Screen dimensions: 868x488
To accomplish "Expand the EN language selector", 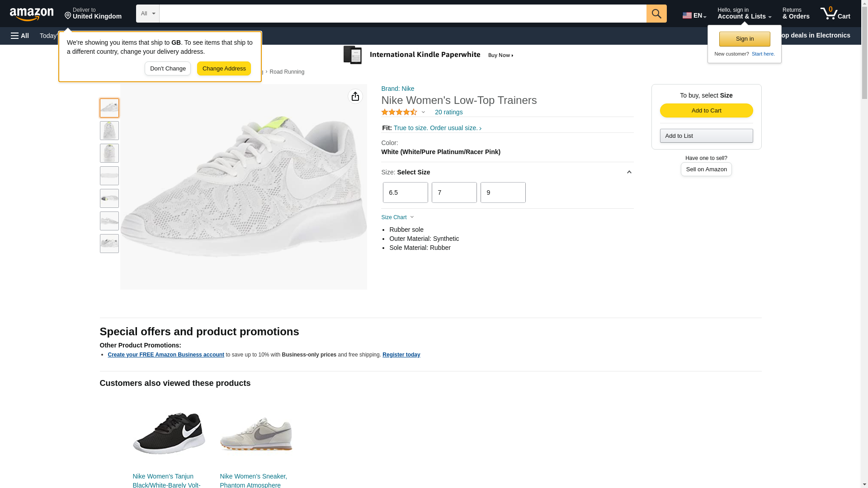I will [x=694, y=15].
